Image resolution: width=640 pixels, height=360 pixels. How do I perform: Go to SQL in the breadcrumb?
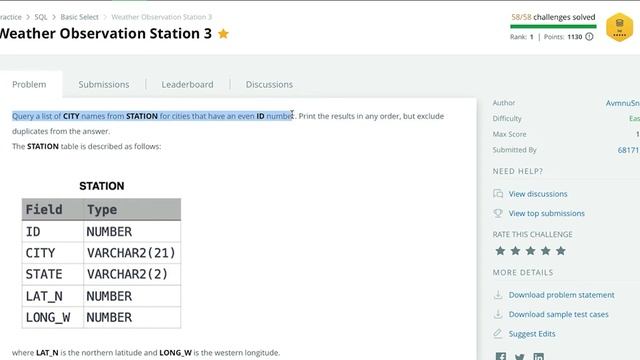tap(41, 17)
